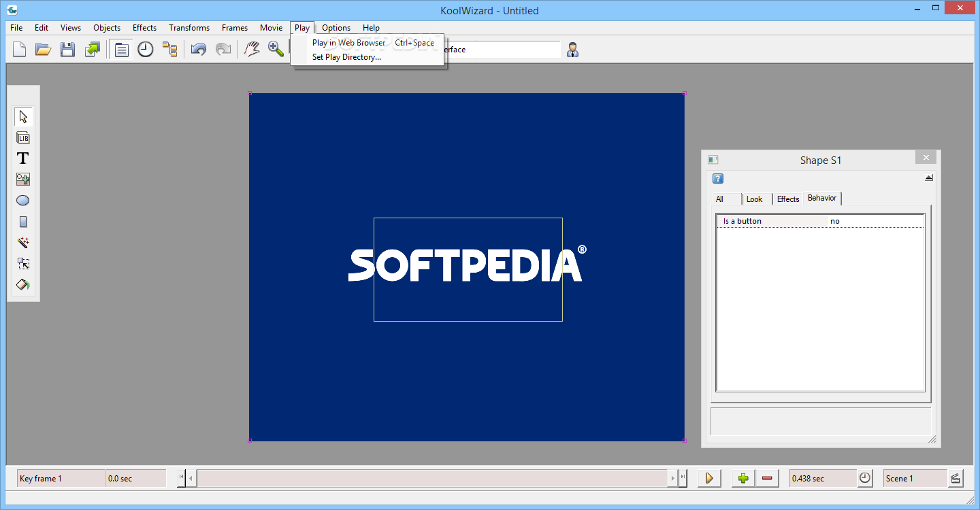This screenshot has width=980, height=510.
Task: Select the paint bucket fill tool
Action: (23, 285)
